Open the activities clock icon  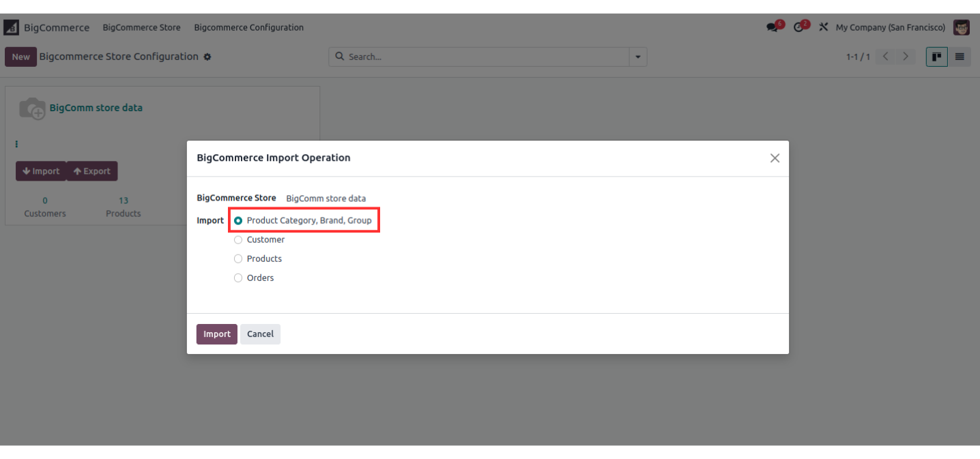pyautogui.click(x=799, y=27)
